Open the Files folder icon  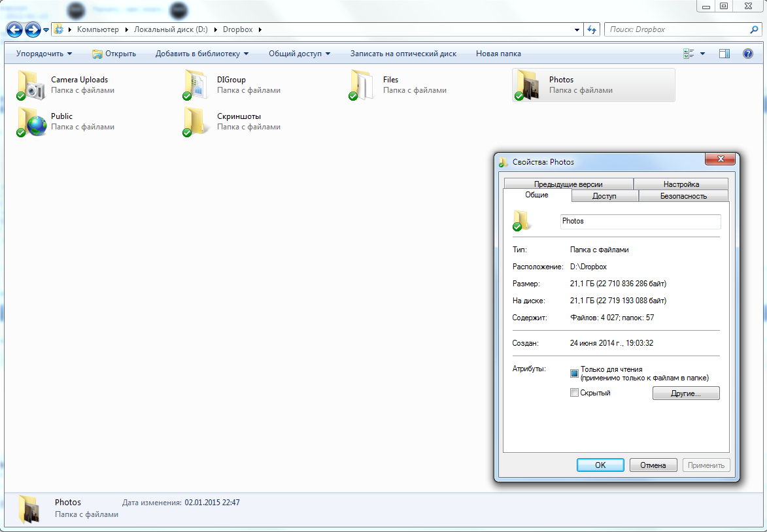[x=363, y=85]
